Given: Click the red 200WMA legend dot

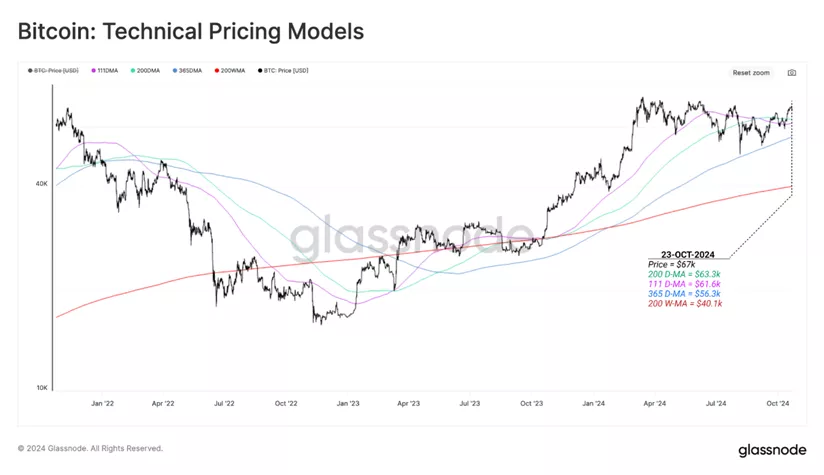Looking at the screenshot, I should point(217,70).
